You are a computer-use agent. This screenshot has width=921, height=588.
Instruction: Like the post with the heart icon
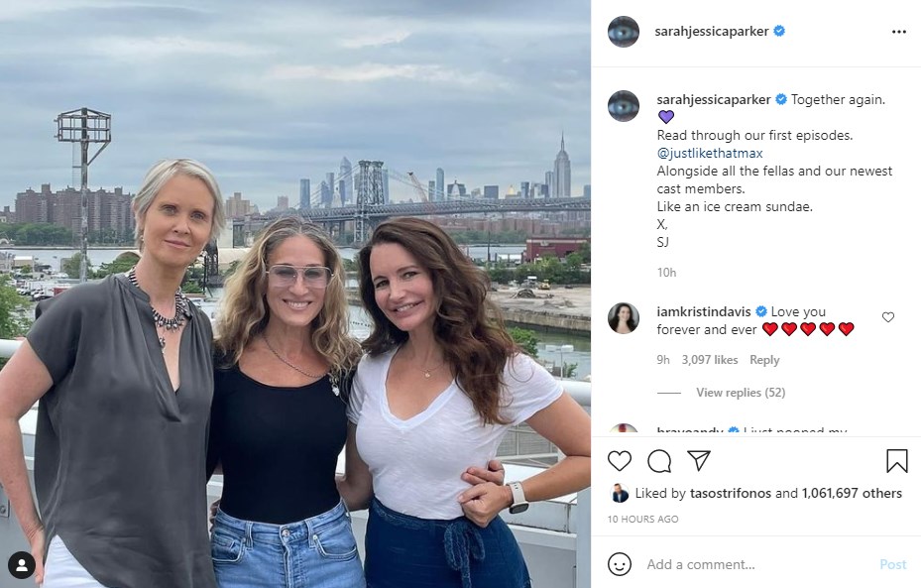[620, 461]
